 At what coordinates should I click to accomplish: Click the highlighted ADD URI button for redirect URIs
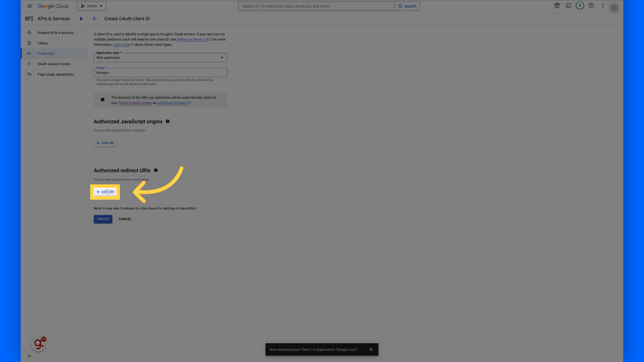tap(105, 192)
